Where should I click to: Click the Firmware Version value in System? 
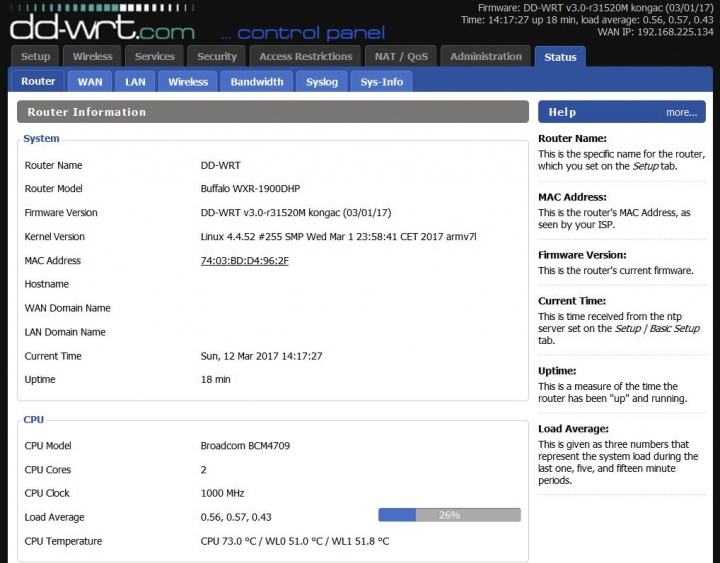pos(296,213)
